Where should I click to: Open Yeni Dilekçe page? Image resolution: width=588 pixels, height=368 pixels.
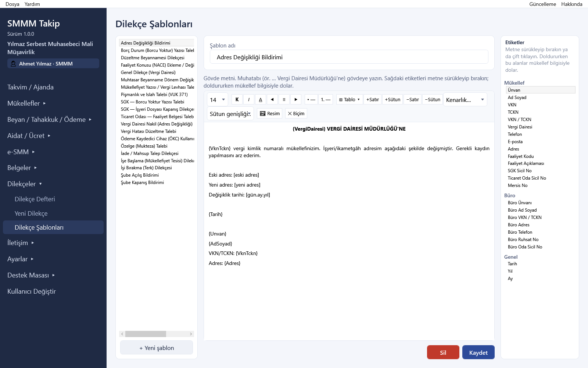pyautogui.click(x=31, y=213)
